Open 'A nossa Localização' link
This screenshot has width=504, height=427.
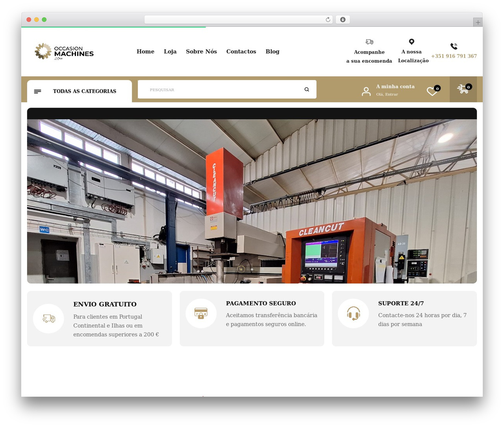[x=413, y=56]
